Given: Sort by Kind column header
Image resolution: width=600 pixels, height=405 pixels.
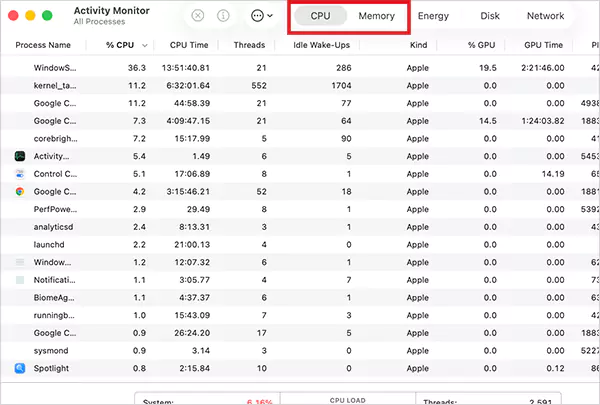Looking at the screenshot, I should coord(419,45).
